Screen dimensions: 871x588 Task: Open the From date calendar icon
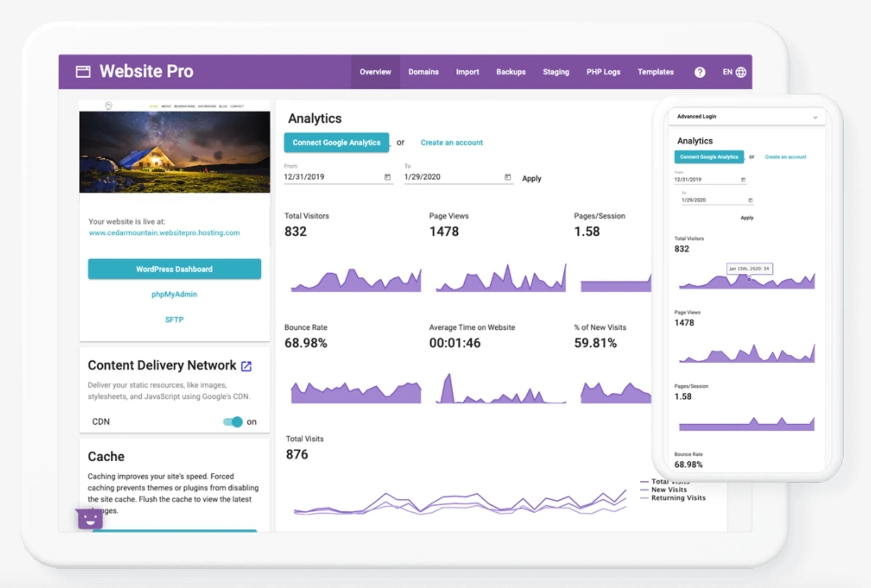(x=387, y=177)
